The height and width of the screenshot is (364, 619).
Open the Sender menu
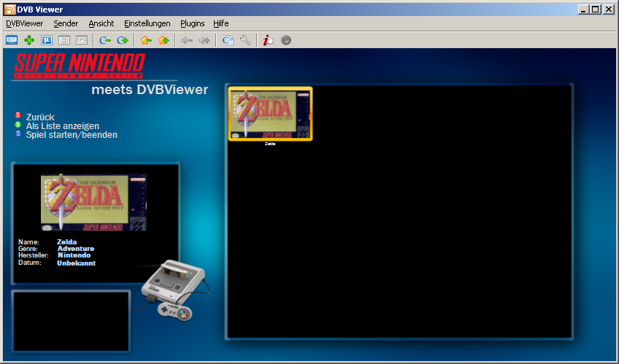[66, 23]
